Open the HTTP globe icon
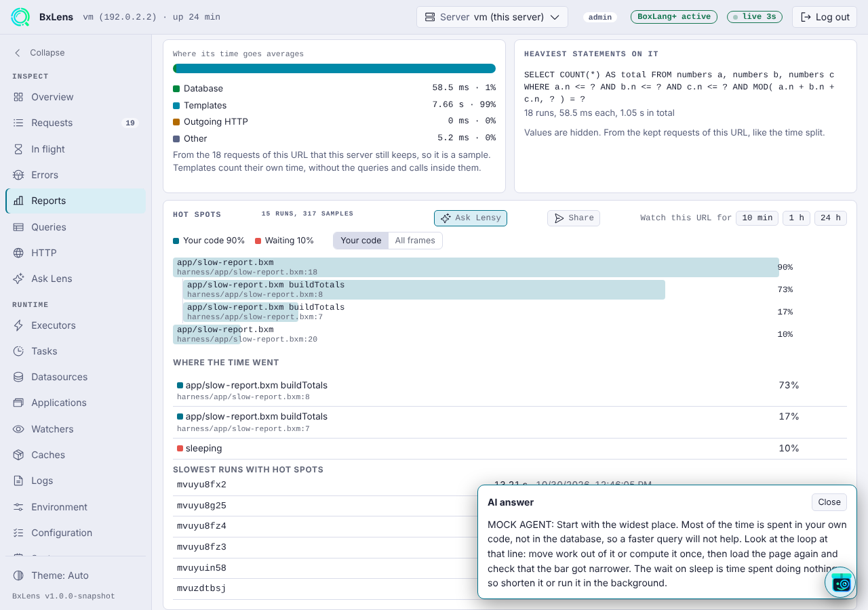The height and width of the screenshot is (610, 868). coord(18,253)
